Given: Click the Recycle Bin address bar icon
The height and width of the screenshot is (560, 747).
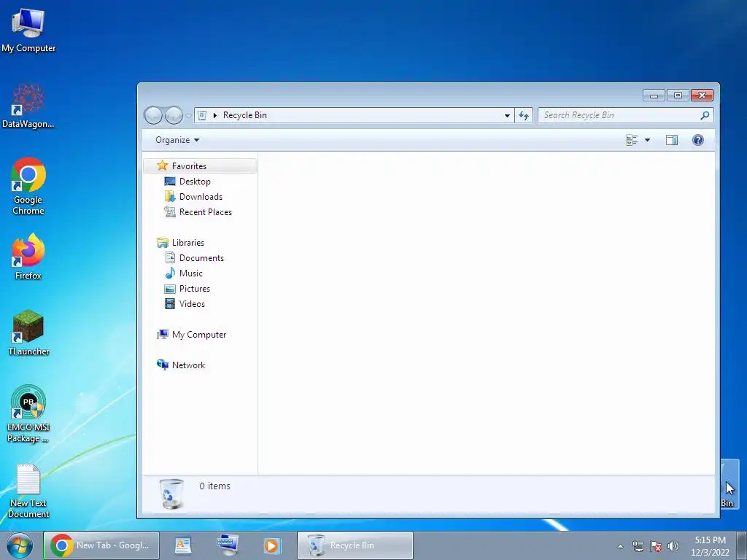Looking at the screenshot, I should pyautogui.click(x=202, y=115).
